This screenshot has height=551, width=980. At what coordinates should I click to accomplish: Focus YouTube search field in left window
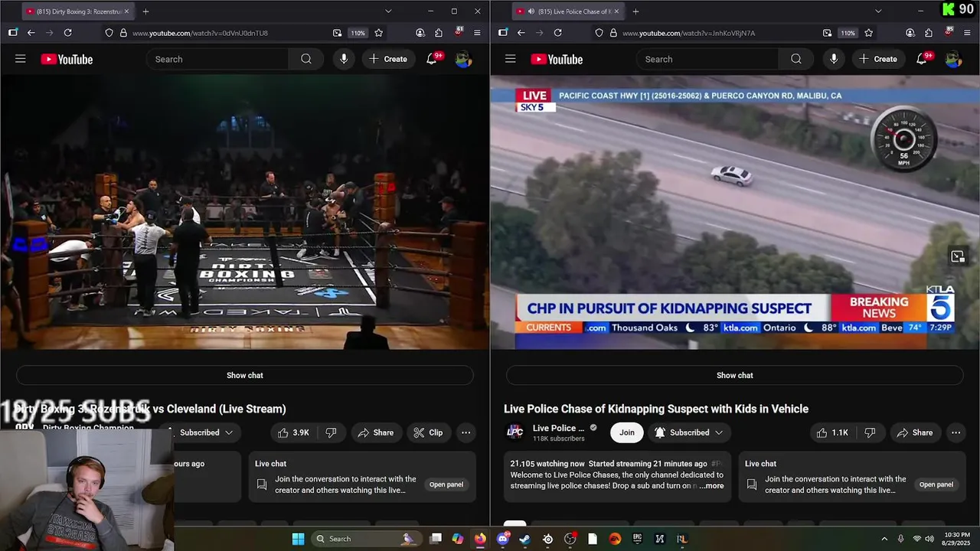point(217,59)
